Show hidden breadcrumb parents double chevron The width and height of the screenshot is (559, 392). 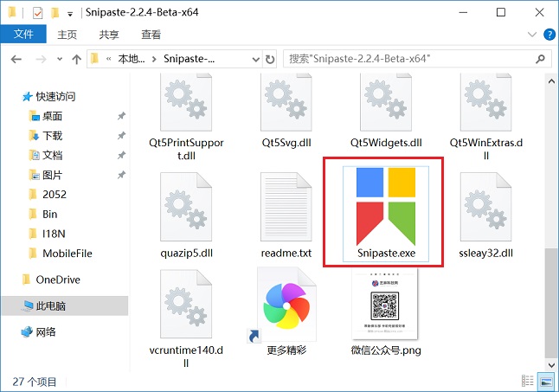[109, 59]
